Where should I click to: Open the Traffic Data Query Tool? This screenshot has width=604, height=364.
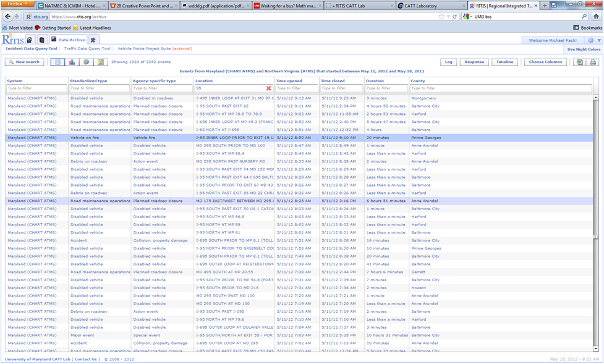coord(87,49)
